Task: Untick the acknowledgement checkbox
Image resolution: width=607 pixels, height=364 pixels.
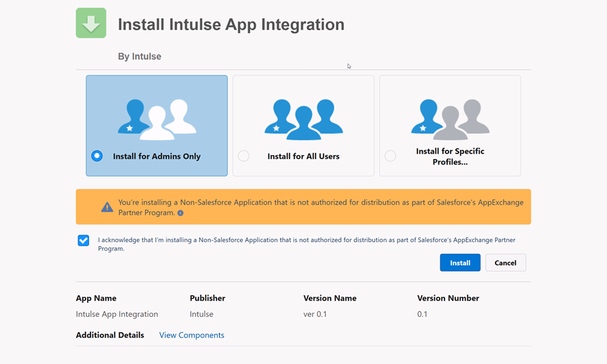Action: click(83, 240)
